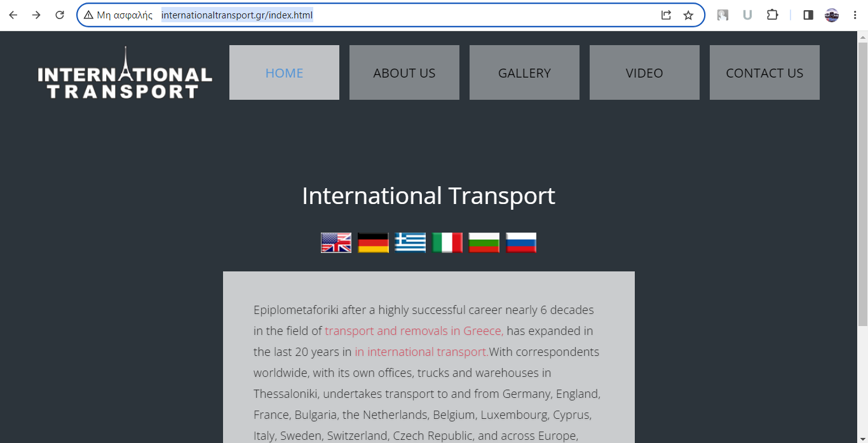Open the Chrome three-dot menu

(x=855, y=15)
